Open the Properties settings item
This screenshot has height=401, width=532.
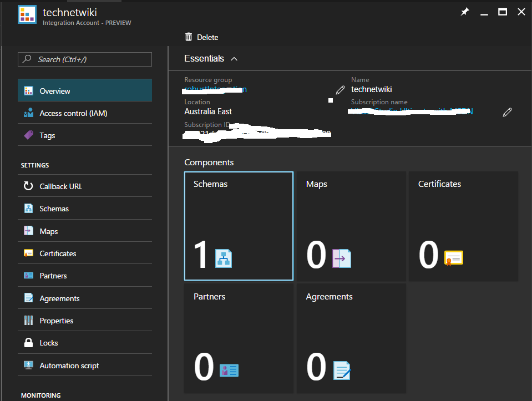[x=85, y=320]
